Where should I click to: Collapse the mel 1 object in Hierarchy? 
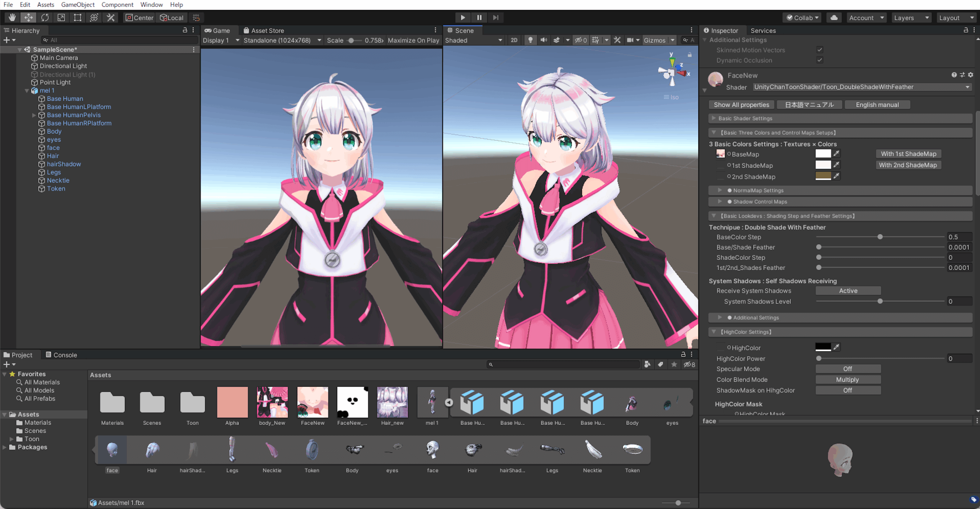pyautogui.click(x=27, y=90)
